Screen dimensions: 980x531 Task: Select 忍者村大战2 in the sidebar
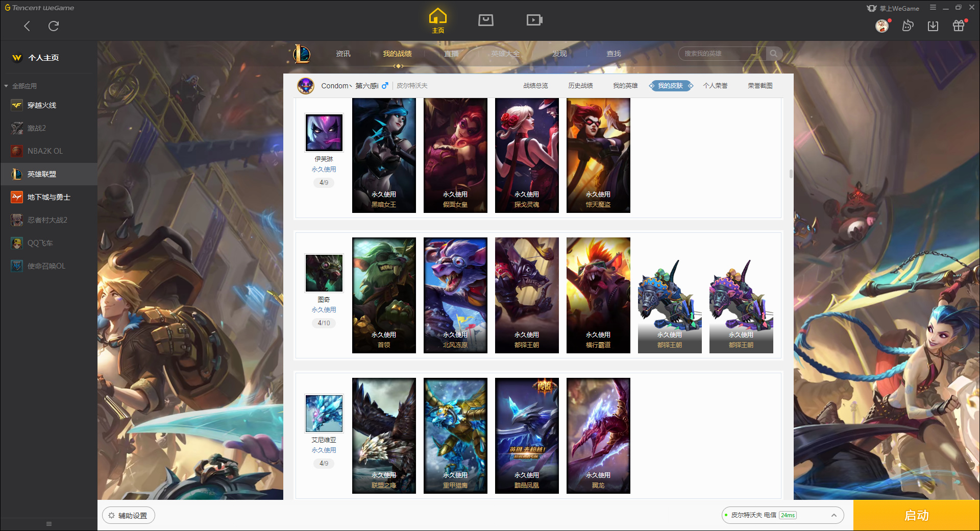(48, 220)
